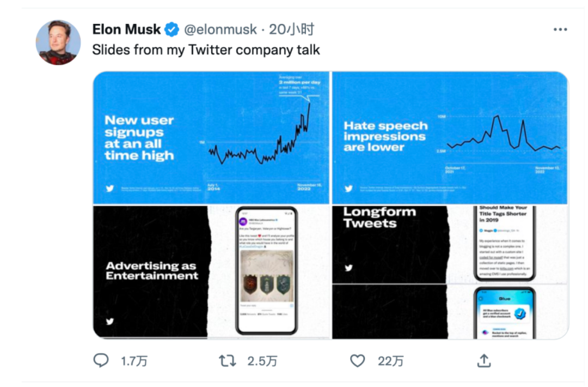Click the 22万 like count
588x387 pixels.
391,361
